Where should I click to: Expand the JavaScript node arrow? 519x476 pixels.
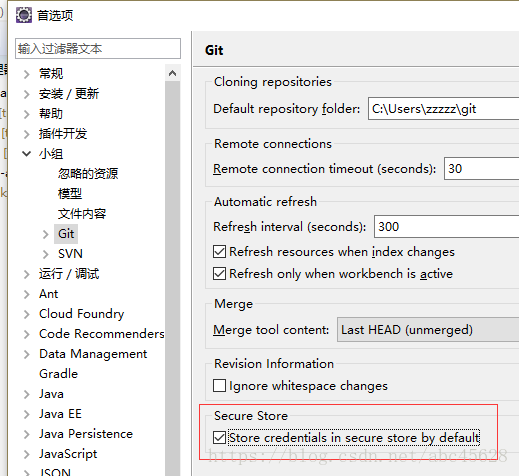27,454
